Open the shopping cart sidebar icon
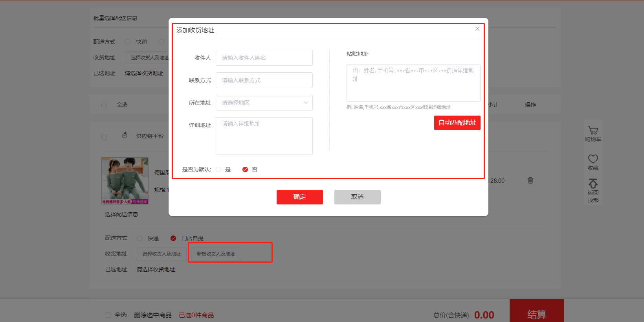 click(593, 131)
